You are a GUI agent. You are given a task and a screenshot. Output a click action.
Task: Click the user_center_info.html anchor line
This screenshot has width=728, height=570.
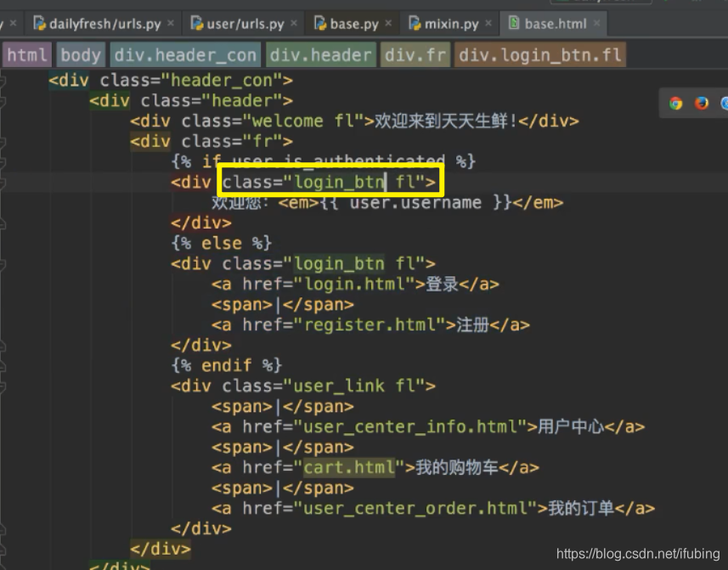(x=428, y=426)
